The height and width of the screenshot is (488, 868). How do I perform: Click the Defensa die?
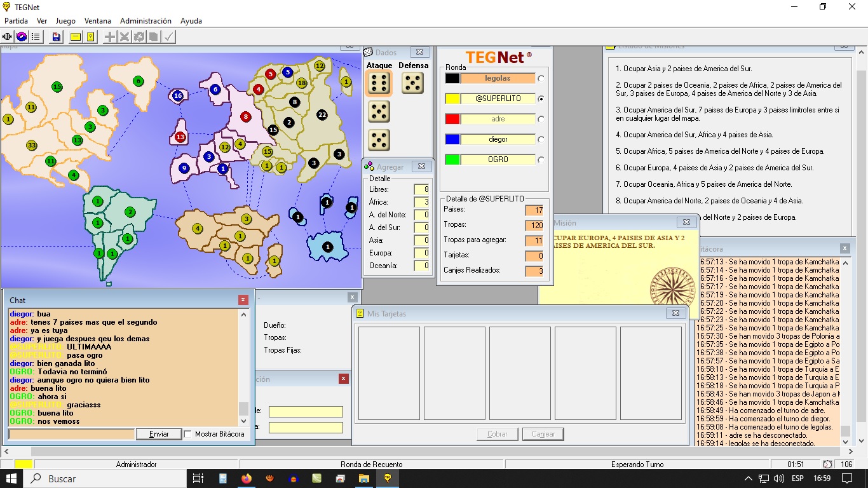(413, 83)
